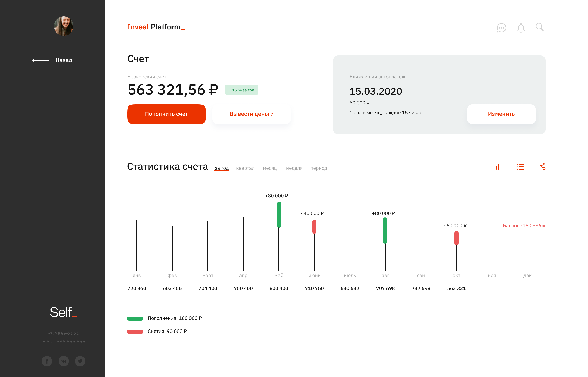
Task: Go back with the Назад arrow
Action: (52, 60)
